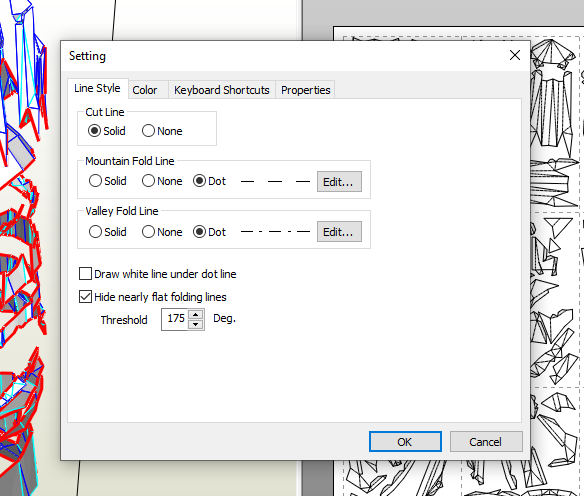Cancel the Setting dialog

coord(486,442)
